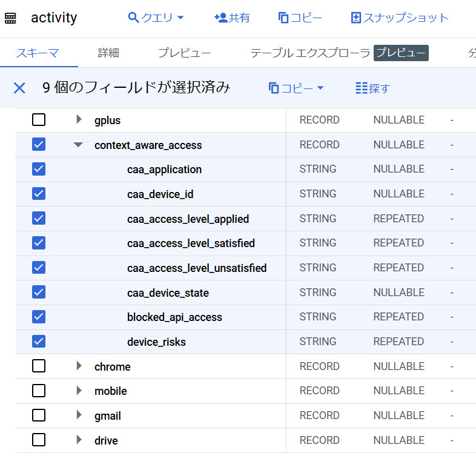Switch to the プレビュー tab

(184, 53)
